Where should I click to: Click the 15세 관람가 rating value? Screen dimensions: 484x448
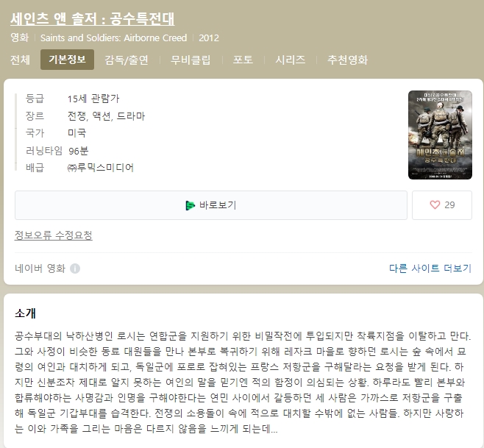[x=93, y=98]
